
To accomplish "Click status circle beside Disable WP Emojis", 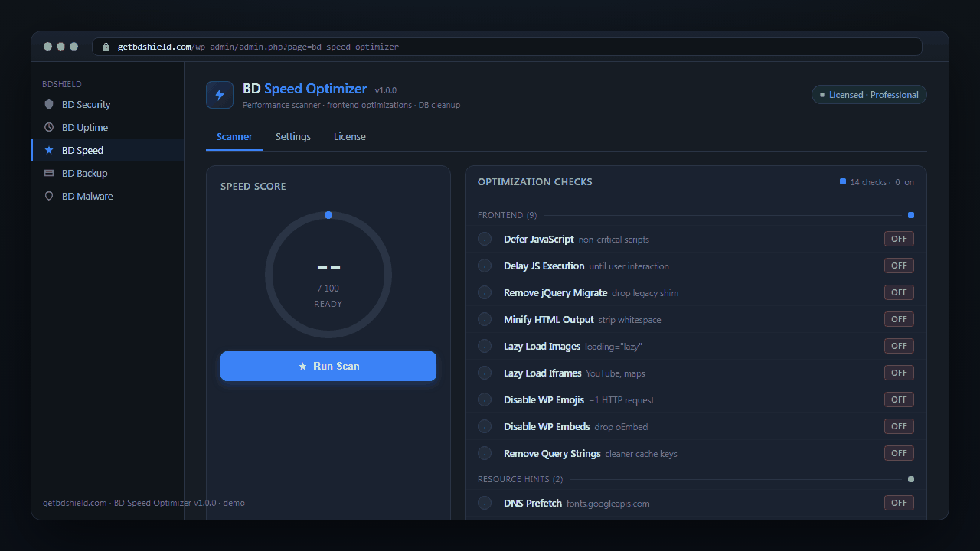I will coord(485,399).
